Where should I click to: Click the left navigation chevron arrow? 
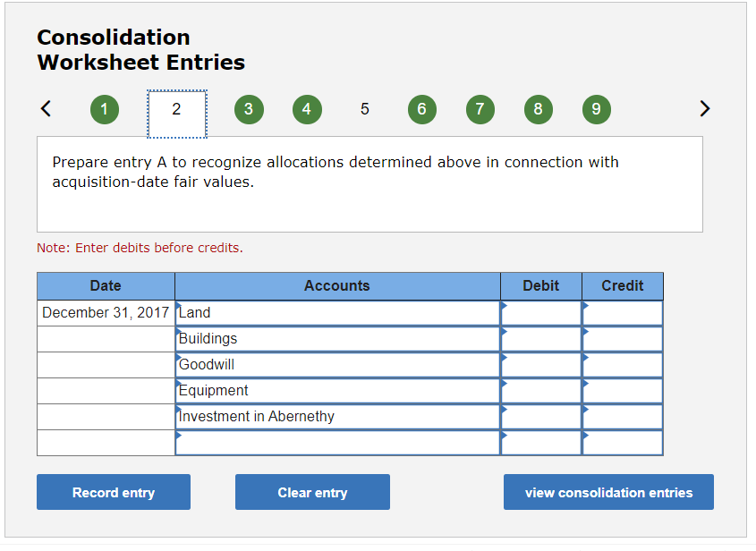[46, 108]
